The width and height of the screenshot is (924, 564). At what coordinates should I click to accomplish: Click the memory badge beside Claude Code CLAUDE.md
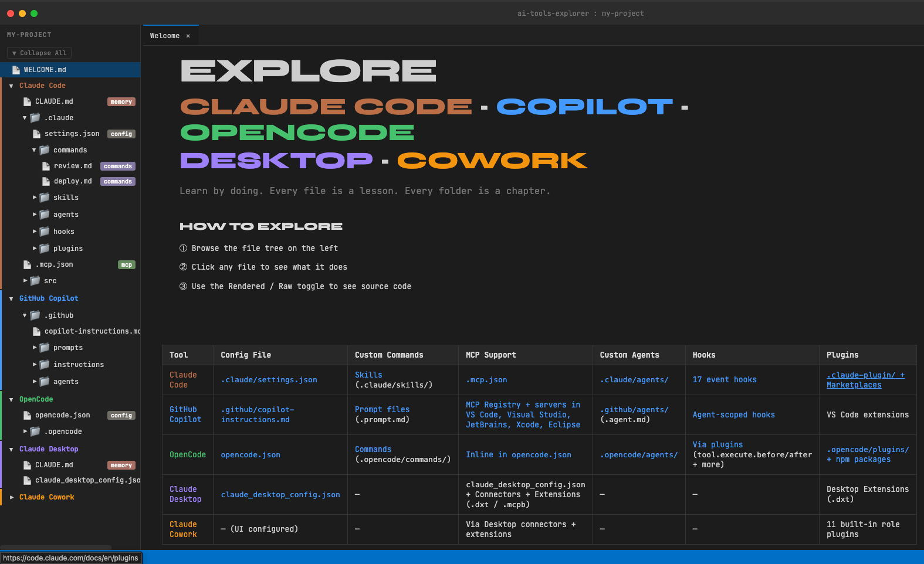click(x=121, y=102)
